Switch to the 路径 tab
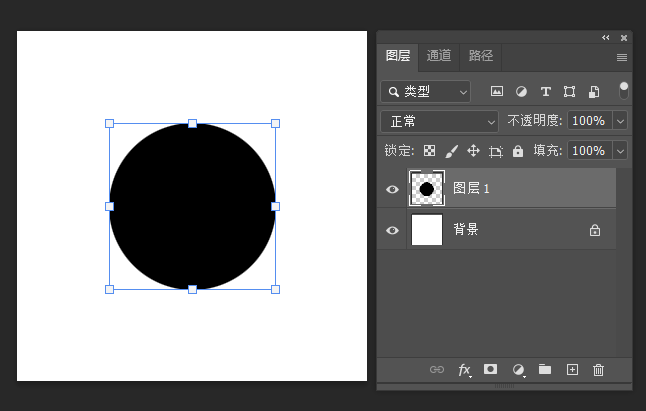 pyautogui.click(x=481, y=56)
